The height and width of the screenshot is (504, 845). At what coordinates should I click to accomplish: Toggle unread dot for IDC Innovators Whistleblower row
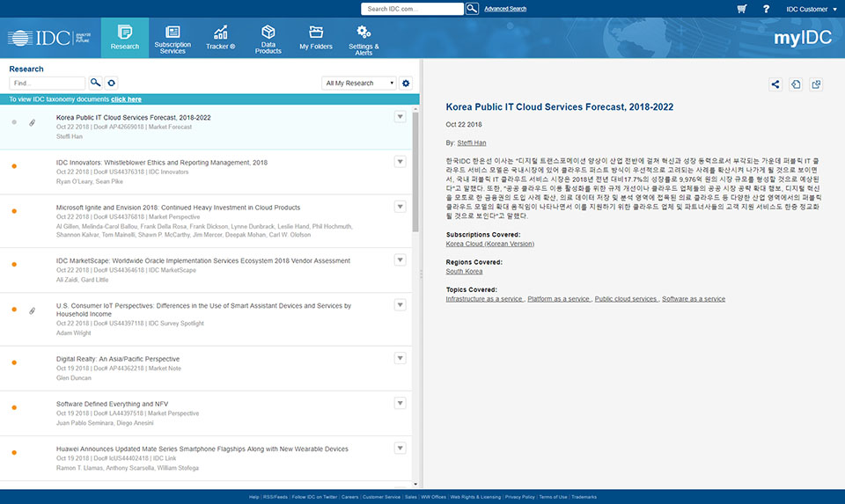point(14,166)
